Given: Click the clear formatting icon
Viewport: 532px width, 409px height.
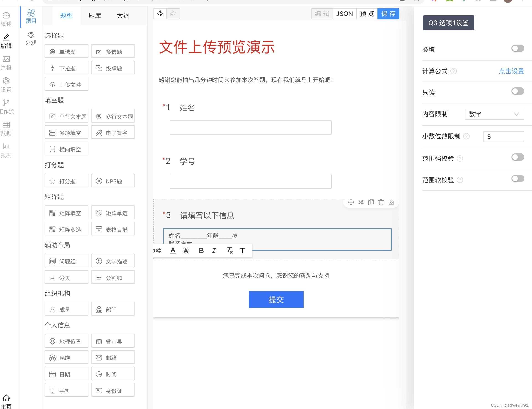Looking at the screenshot, I should tap(230, 250).
